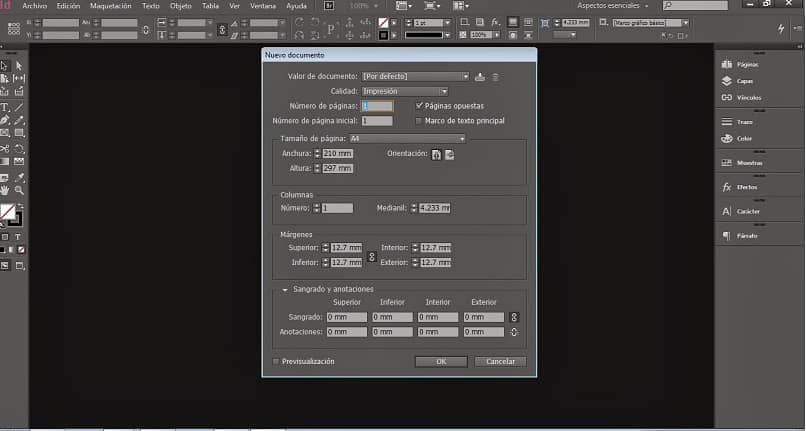
Task: Toggle the Sangrado link chain icon
Action: pos(514,317)
